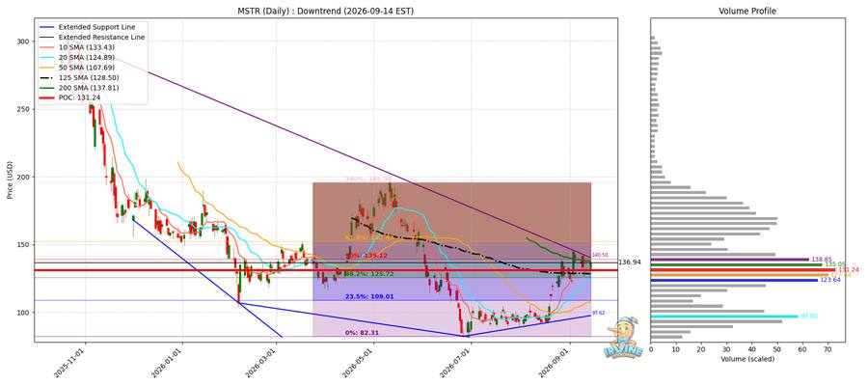The height and width of the screenshot is (386, 868).
Task: Click the 100 price axis tick
Action: [23, 313]
